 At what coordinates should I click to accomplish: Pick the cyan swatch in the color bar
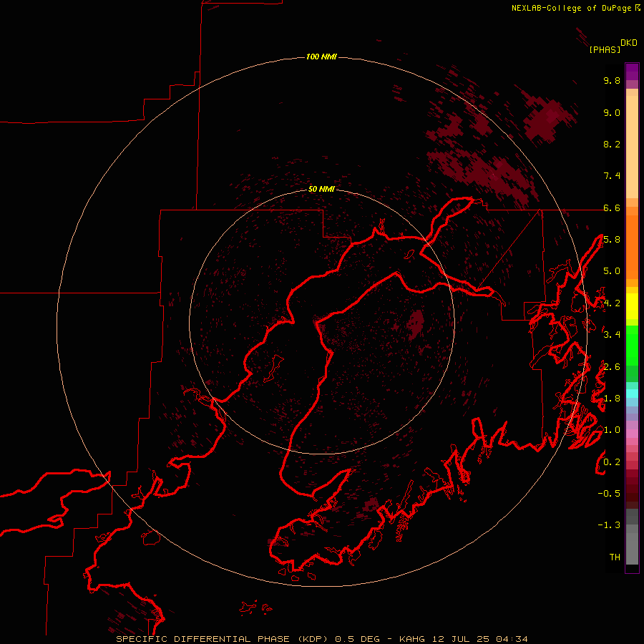tap(632, 394)
